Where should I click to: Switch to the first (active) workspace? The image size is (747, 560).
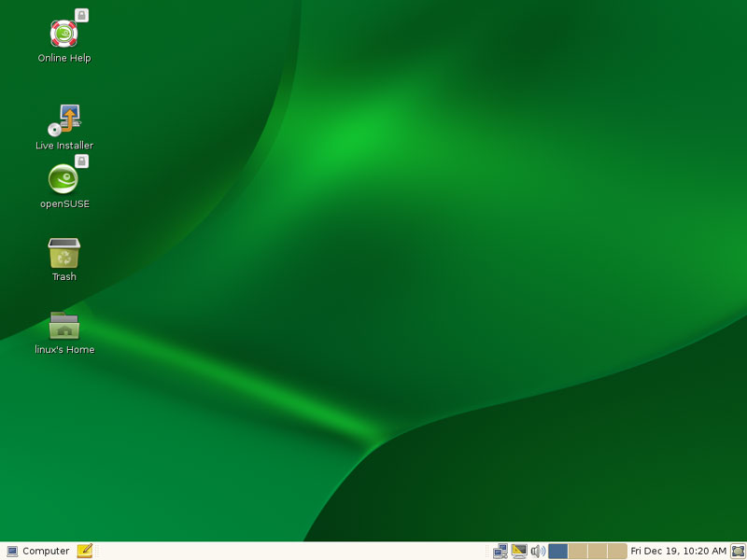(557, 551)
